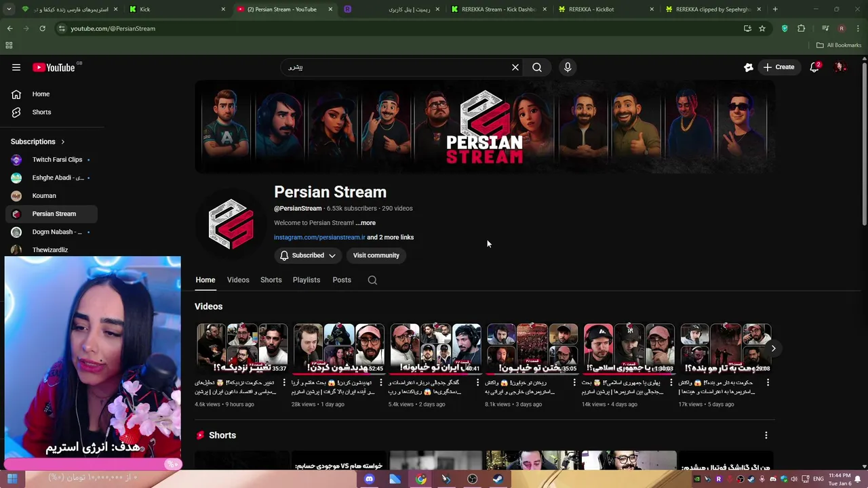Go to Home in the sidebar

(51, 94)
